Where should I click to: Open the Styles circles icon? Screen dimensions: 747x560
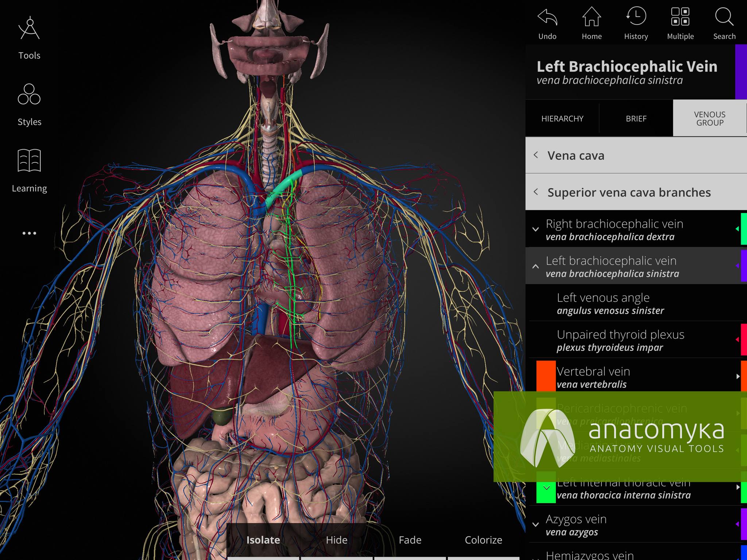29,94
